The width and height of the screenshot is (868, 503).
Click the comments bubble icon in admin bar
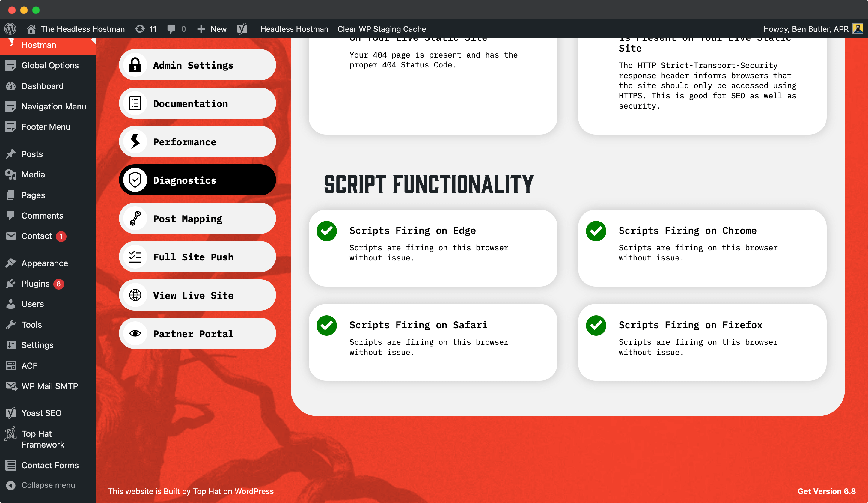click(171, 29)
